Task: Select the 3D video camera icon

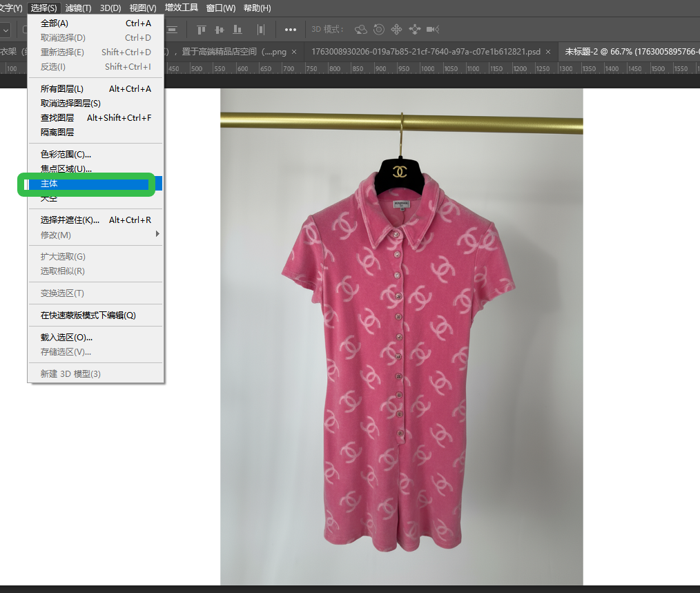Action: [x=433, y=30]
